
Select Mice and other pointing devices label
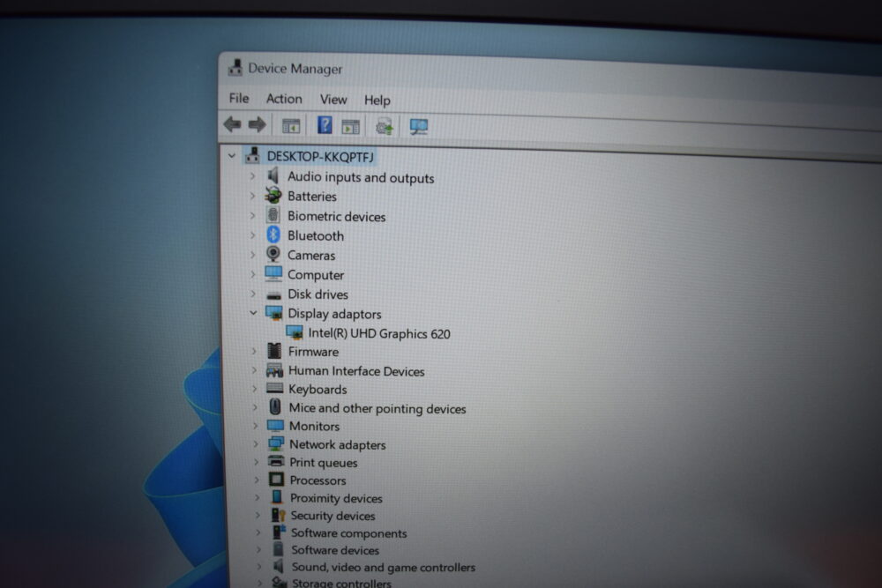377,409
